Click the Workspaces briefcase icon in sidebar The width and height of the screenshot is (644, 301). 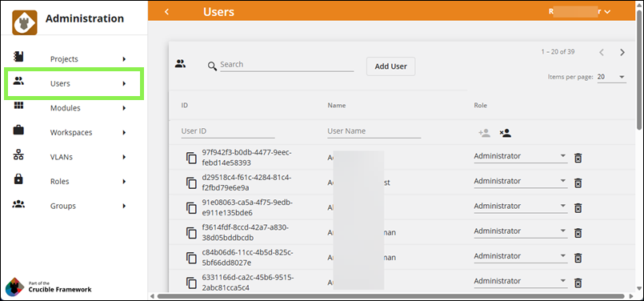tap(18, 130)
